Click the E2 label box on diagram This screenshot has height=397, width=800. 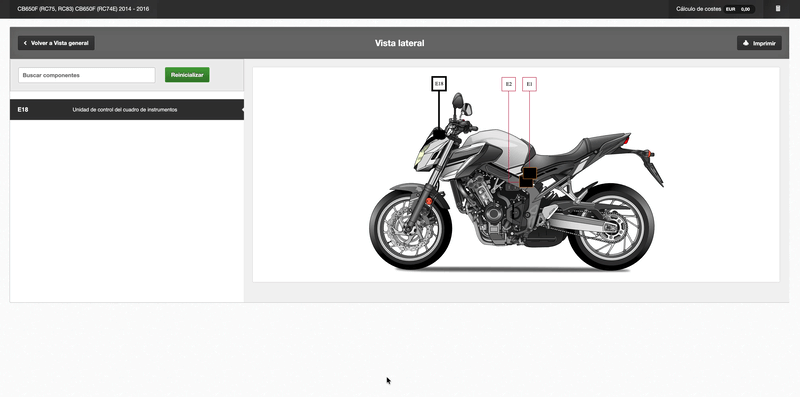tap(508, 84)
